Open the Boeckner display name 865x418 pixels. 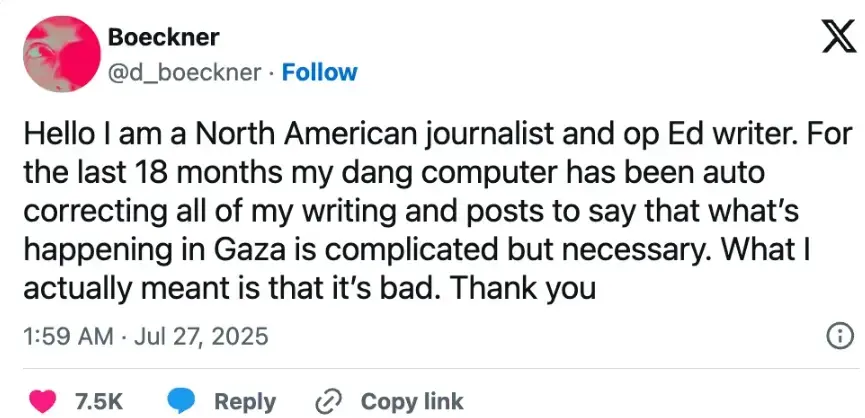tap(163, 37)
